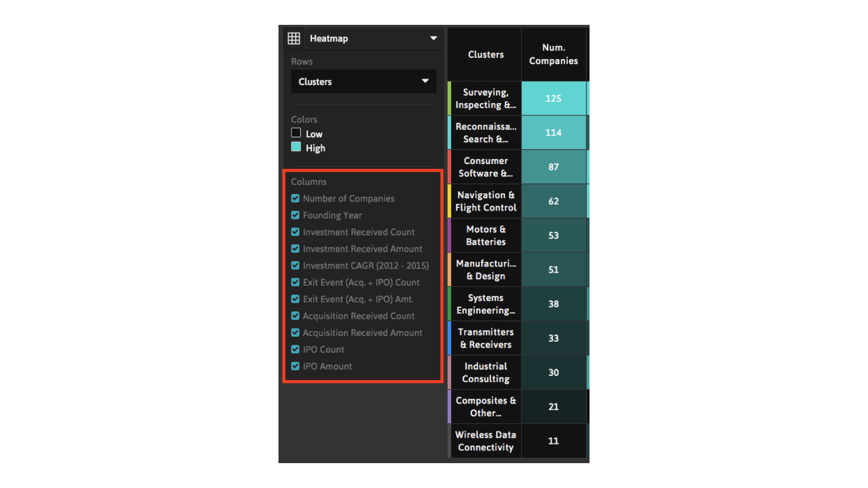
Task: Click the Num. Companies column header
Action: 553,54
